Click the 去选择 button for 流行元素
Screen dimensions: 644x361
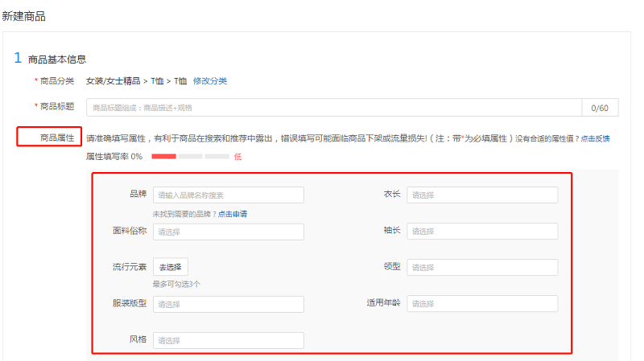[171, 267]
